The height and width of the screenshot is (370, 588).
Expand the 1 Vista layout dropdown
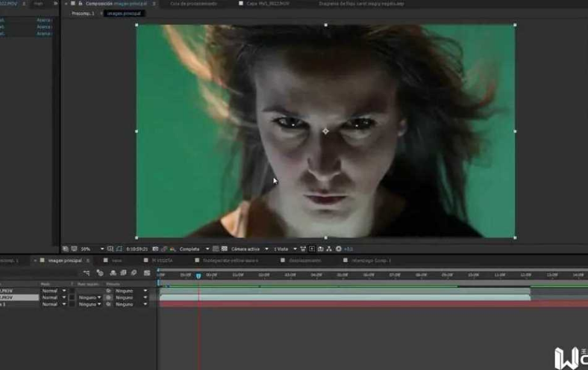tap(285, 249)
